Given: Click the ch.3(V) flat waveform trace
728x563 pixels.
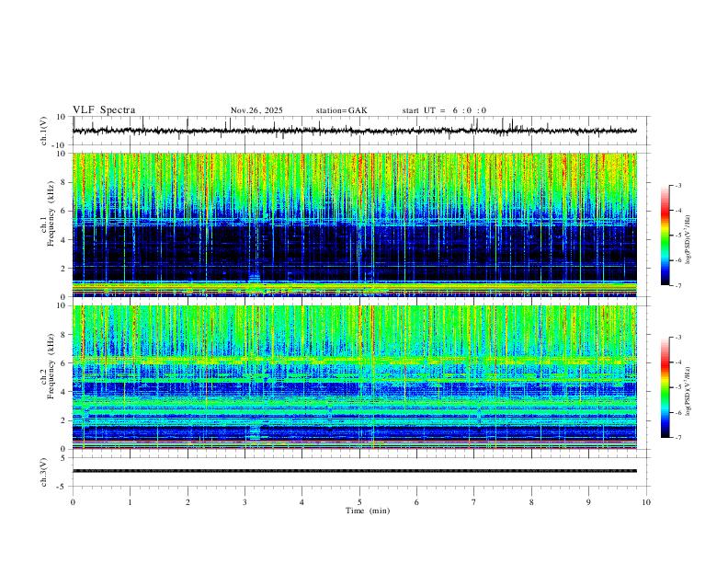Looking at the screenshot, I should coord(354,471).
